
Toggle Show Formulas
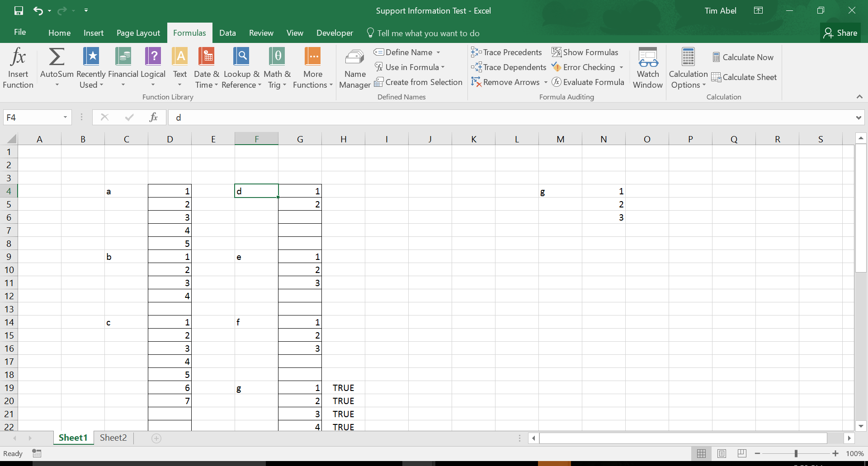585,52
